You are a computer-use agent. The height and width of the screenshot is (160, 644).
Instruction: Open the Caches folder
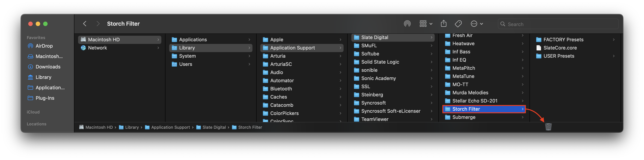302,97
